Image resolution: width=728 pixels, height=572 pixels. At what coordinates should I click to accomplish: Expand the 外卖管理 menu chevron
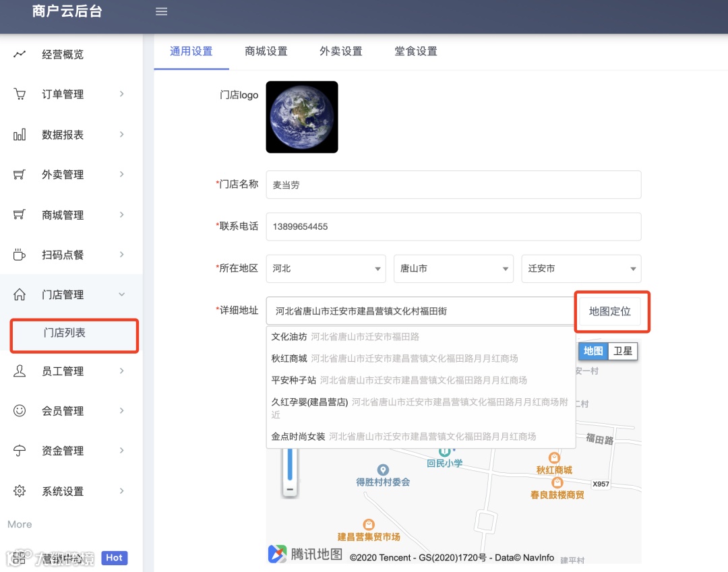click(x=121, y=174)
